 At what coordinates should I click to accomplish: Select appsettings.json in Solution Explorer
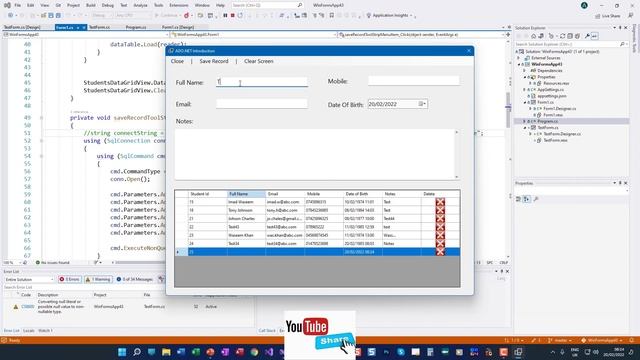[x=551, y=96]
